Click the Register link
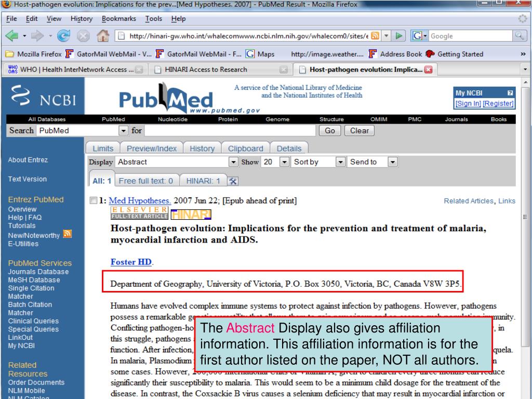The width and height of the screenshot is (532, 399). (x=498, y=103)
